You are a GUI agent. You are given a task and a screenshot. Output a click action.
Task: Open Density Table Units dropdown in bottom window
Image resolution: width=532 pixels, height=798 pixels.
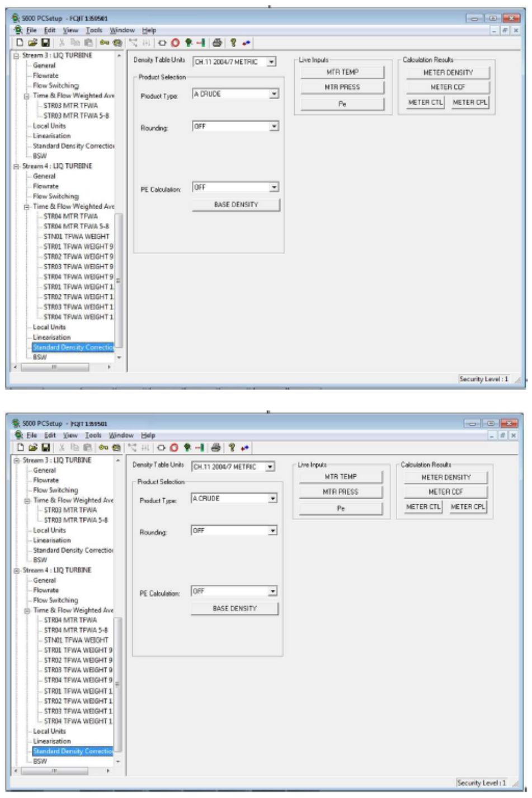[x=270, y=466]
